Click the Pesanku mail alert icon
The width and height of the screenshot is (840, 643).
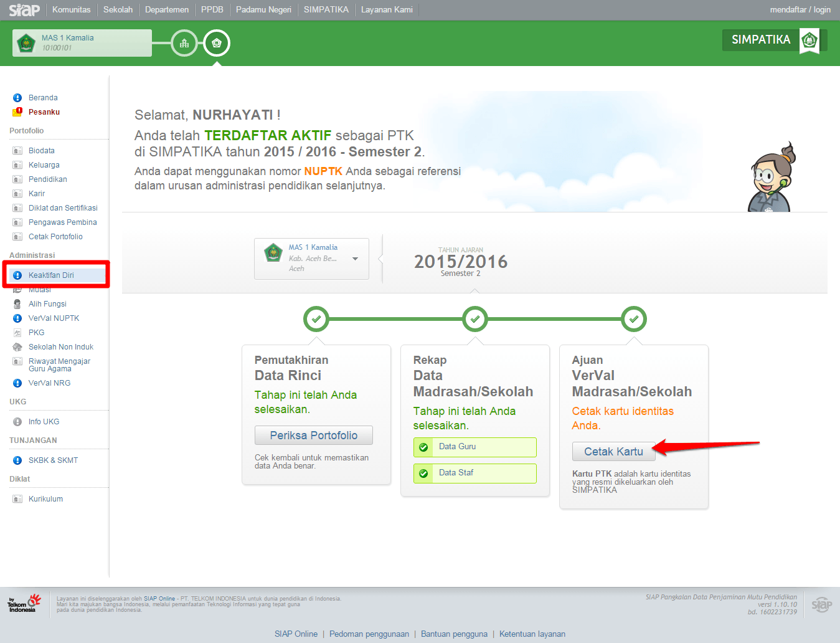[x=17, y=112]
